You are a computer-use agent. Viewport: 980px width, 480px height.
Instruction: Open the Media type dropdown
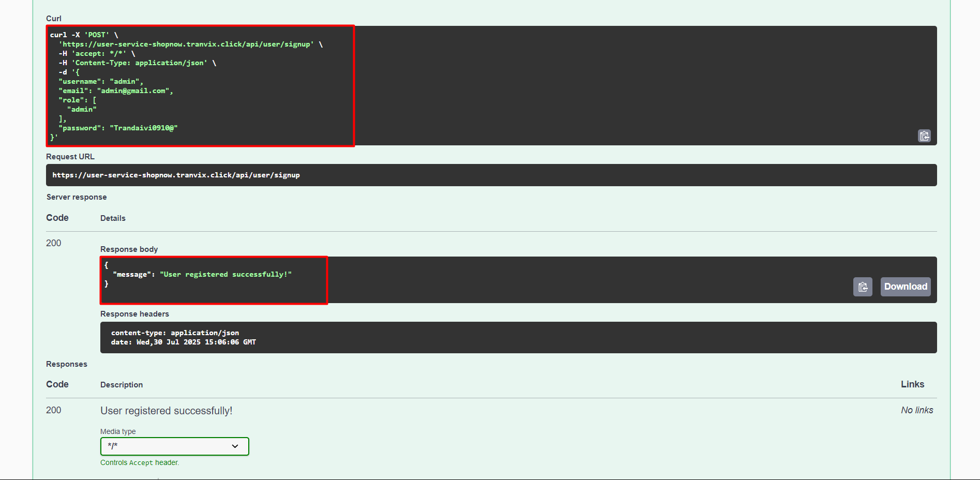point(174,446)
